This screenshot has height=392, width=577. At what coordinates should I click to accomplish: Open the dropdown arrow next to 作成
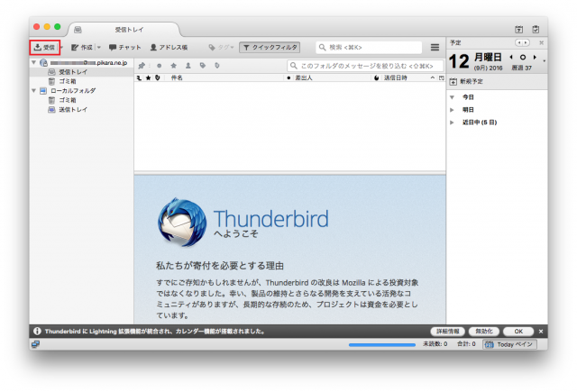pyautogui.click(x=98, y=48)
